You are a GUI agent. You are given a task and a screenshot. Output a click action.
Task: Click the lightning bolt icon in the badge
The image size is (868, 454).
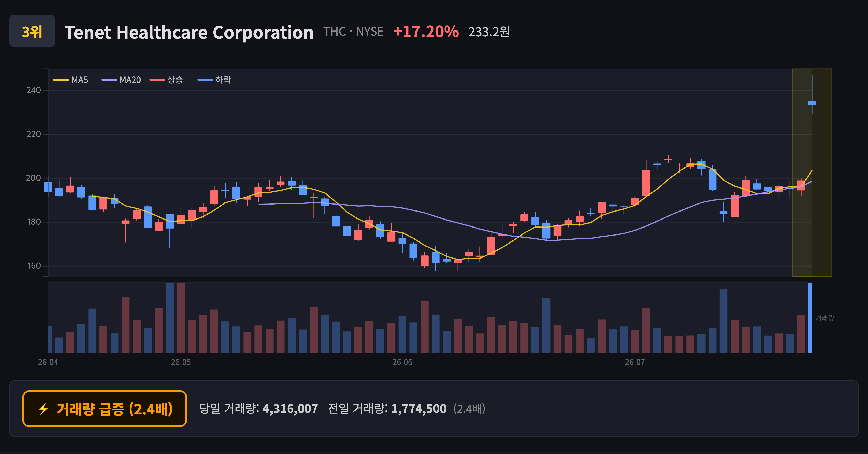43,410
